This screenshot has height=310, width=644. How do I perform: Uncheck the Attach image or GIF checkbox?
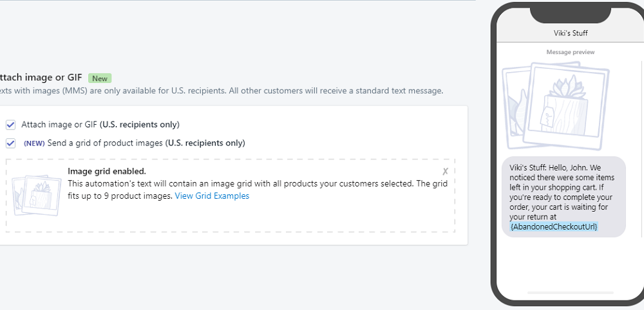(x=10, y=125)
